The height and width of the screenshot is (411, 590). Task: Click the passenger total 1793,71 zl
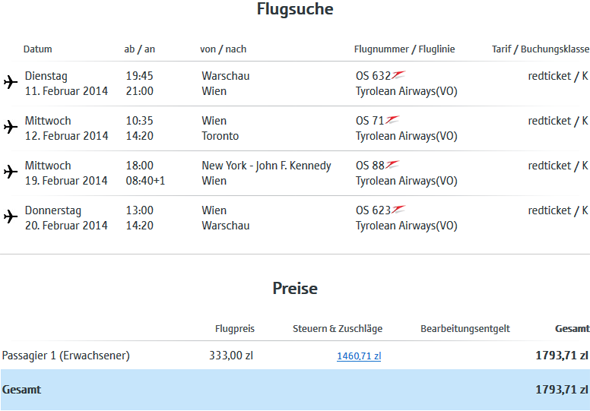(x=562, y=356)
